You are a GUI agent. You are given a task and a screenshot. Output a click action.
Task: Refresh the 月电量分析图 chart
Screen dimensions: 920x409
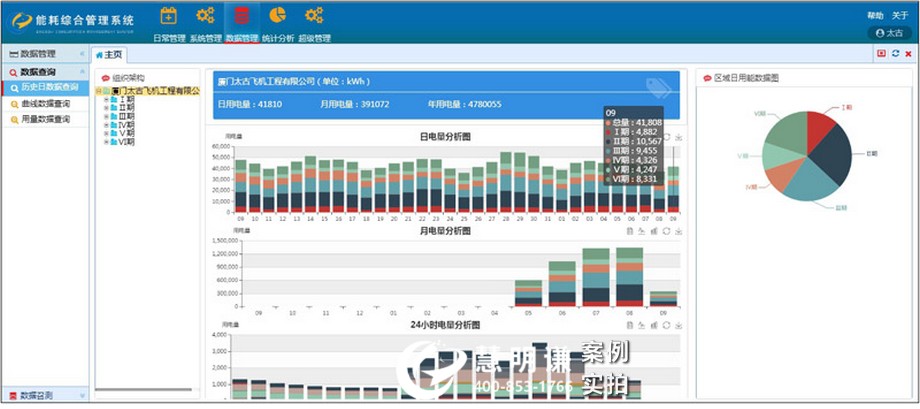[x=665, y=231]
